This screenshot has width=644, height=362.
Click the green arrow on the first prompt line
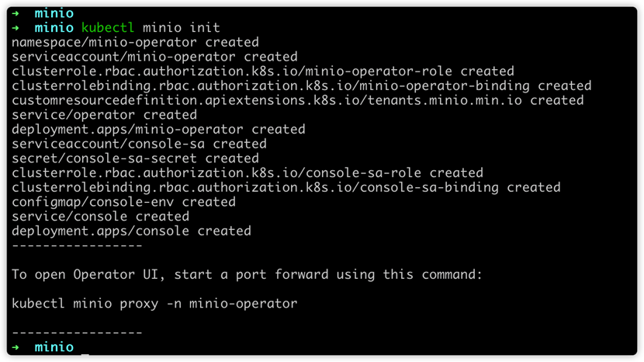(x=16, y=13)
